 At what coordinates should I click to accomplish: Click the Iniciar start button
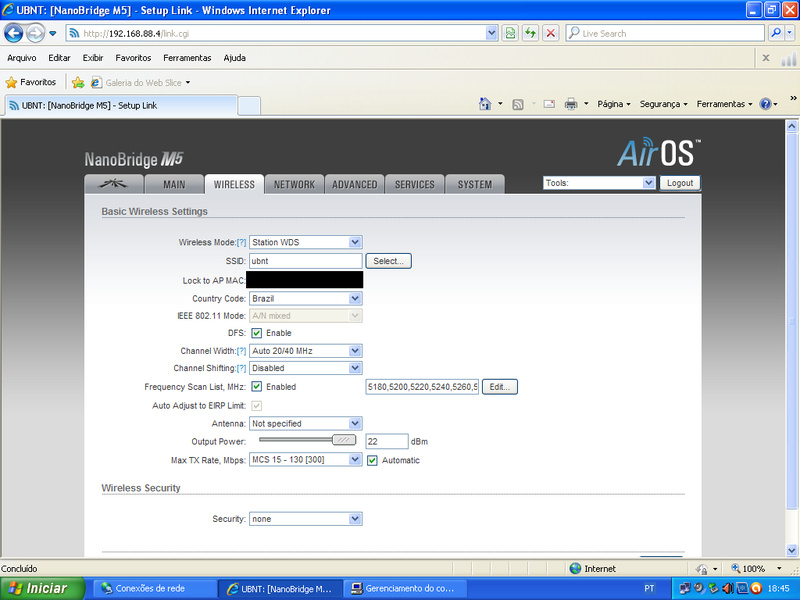[42, 588]
